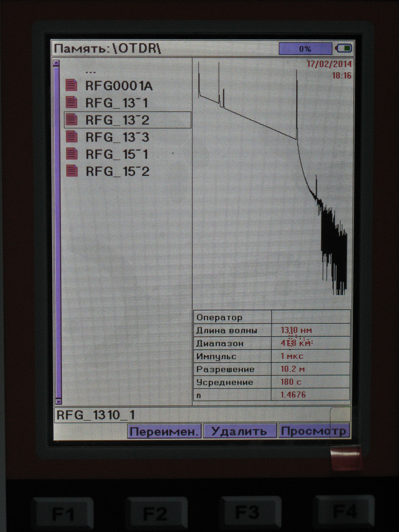Click the time 18:16
The width and height of the screenshot is (399, 532).
pyautogui.click(x=342, y=75)
